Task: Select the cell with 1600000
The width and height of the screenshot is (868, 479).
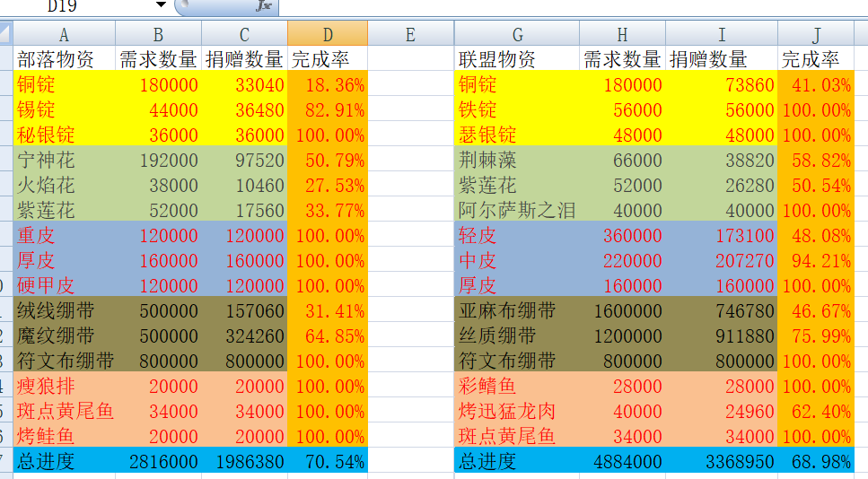Action: 622,311
